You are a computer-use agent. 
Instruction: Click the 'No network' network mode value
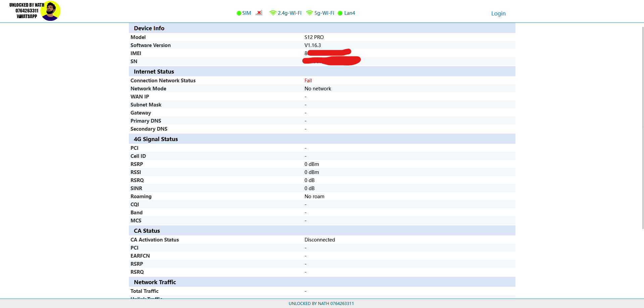click(318, 89)
